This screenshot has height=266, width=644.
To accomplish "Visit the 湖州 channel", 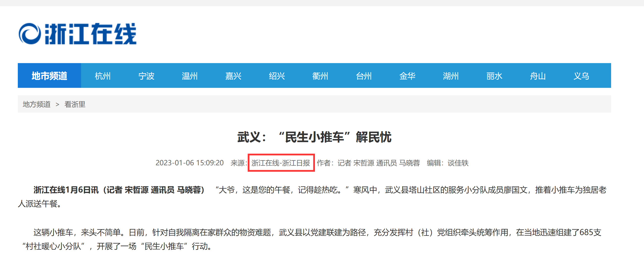I will [450, 76].
